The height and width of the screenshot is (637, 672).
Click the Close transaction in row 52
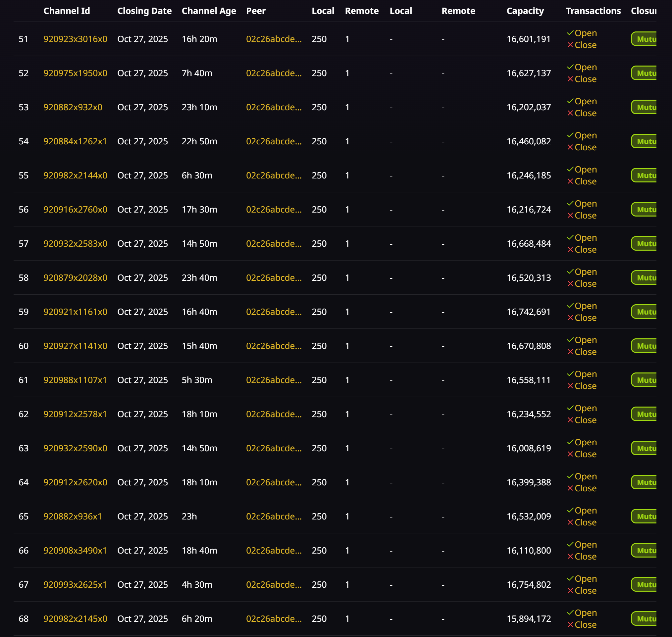[585, 79]
